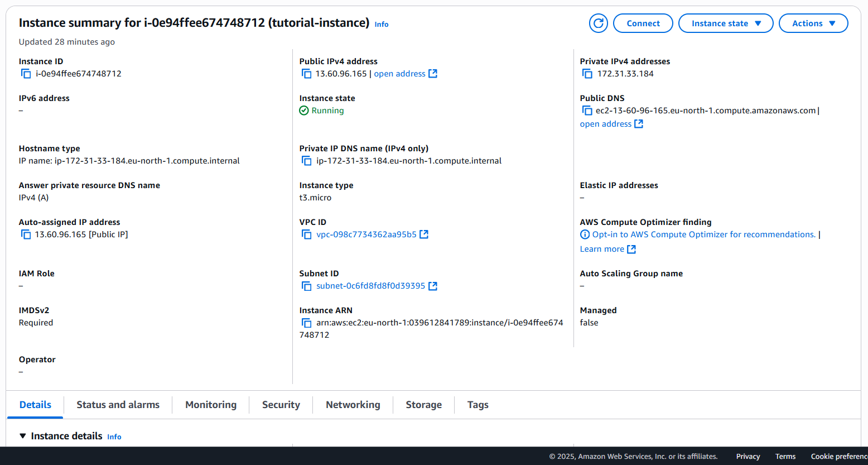Copy the Instance ID value
Image resolution: width=868 pixels, height=465 pixels.
coord(26,74)
